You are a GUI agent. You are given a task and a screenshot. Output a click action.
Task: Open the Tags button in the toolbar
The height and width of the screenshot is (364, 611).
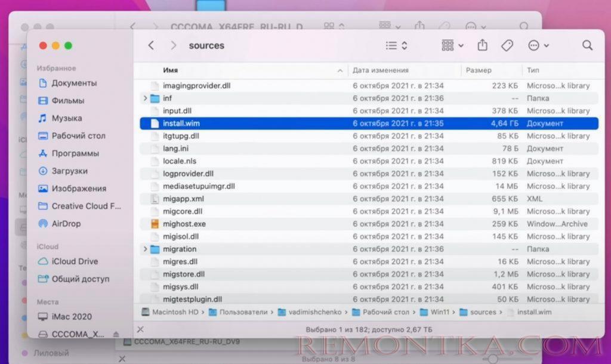(507, 45)
